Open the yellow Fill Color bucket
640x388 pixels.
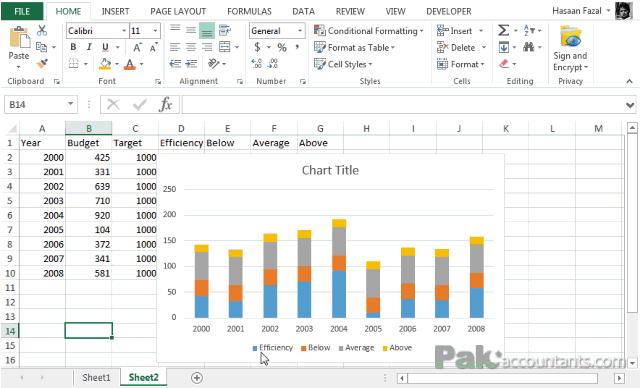105,64
